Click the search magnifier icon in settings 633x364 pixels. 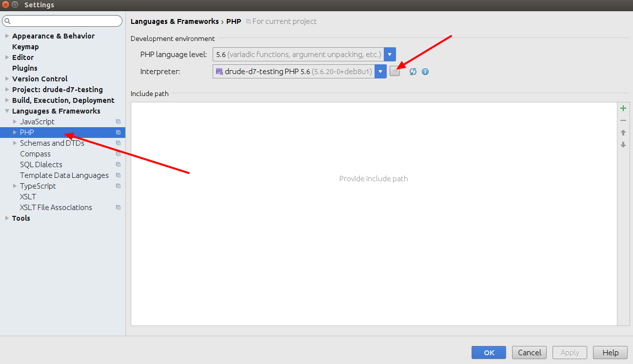(8, 21)
